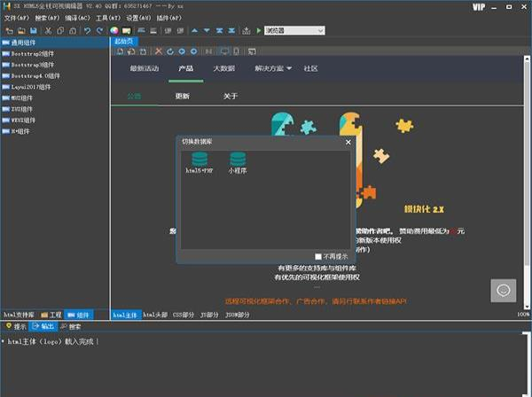Open the 搜索 menu
532x397 pixels.
[x=47, y=18]
